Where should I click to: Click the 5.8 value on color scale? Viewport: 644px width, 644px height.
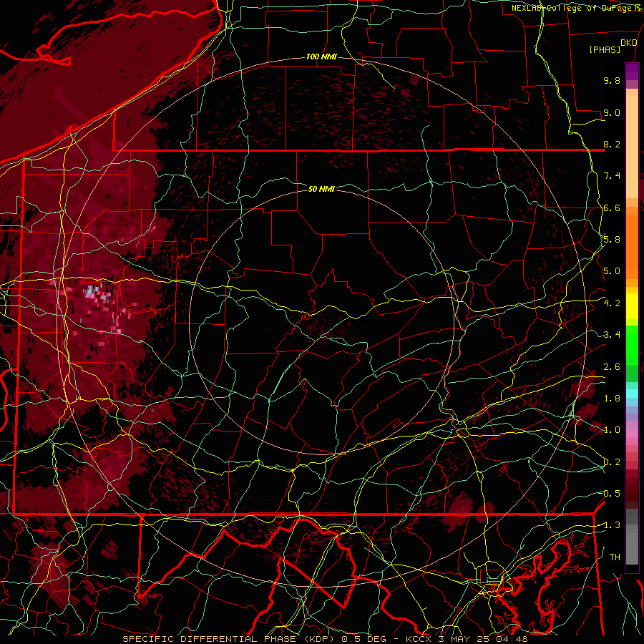tap(612, 240)
